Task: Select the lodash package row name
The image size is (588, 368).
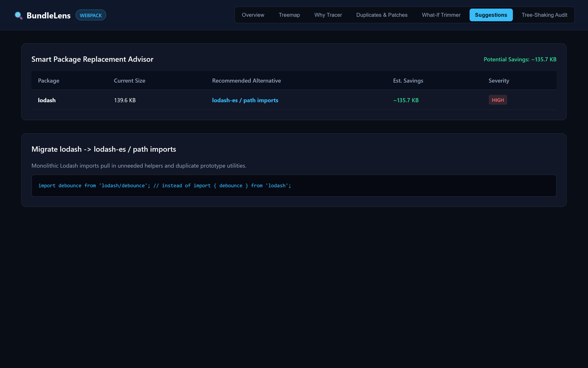Action: point(47,100)
